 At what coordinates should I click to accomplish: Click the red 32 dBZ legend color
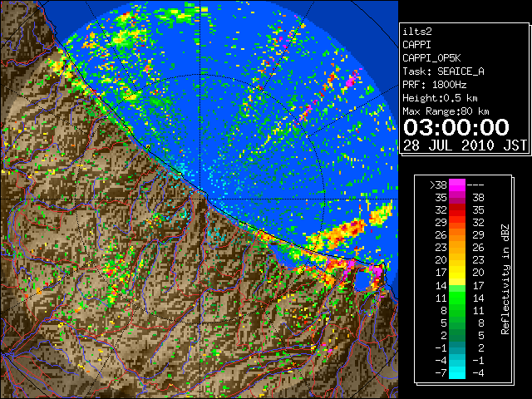(457, 210)
